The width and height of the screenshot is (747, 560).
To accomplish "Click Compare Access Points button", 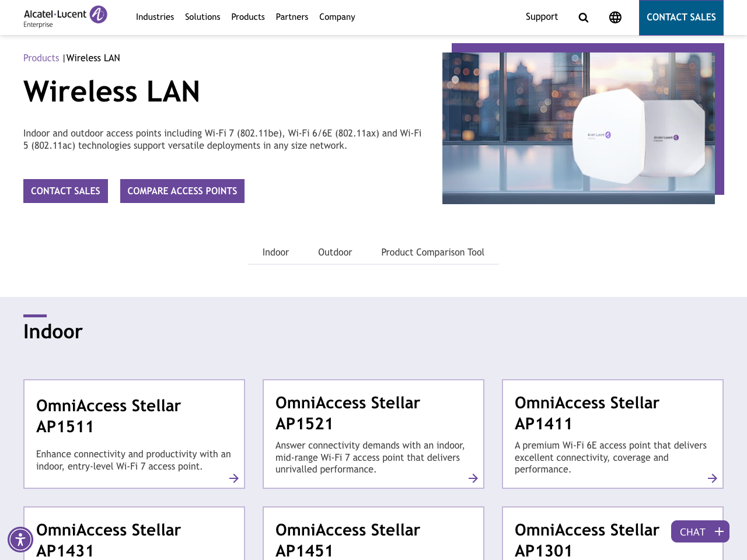I will [x=182, y=191].
